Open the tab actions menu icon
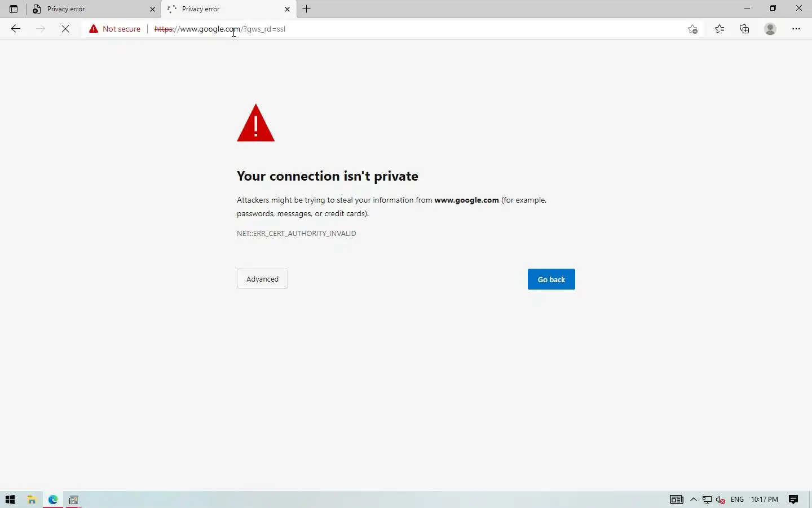 tap(14, 9)
